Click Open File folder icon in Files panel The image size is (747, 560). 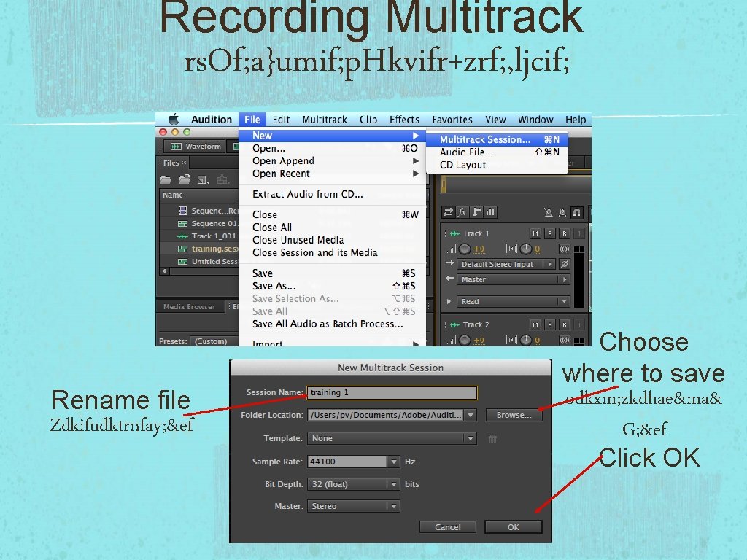pyautogui.click(x=166, y=179)
